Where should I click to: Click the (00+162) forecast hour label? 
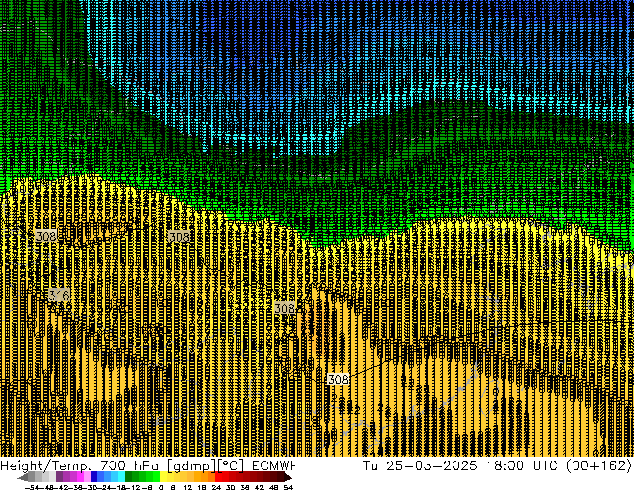[598, 465]
